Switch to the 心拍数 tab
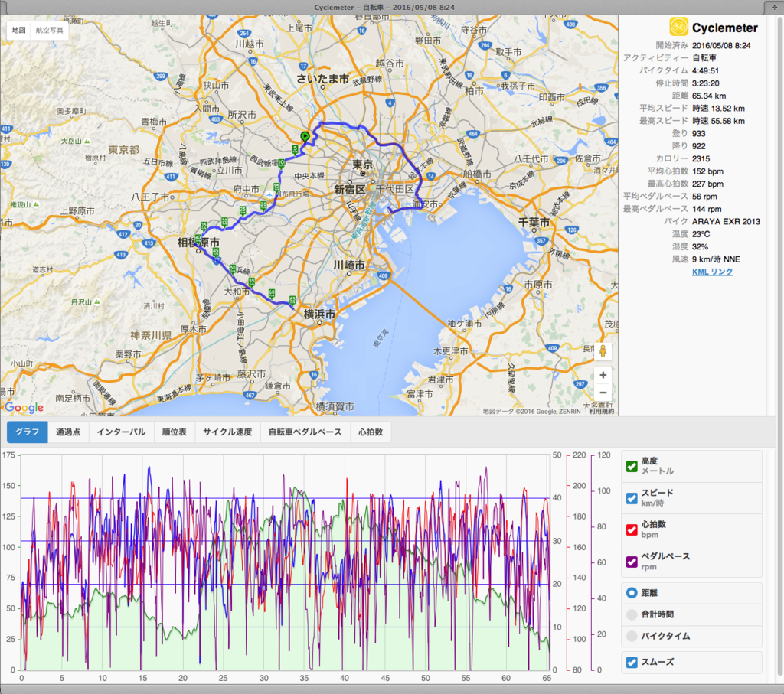This screenshot has width=784, height=694. pyautogui.click(x=371, y=432)
